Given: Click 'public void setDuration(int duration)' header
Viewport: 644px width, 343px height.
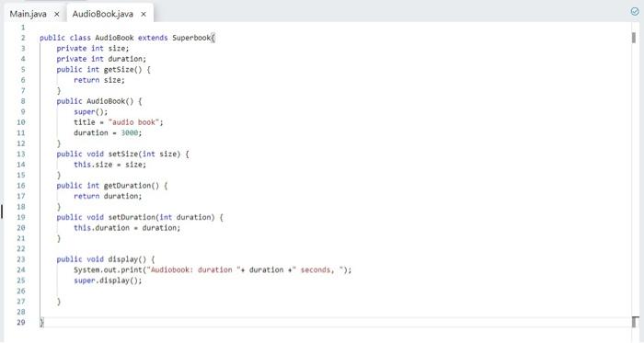Looking at the screenshot, I should [x=140, y=217].
